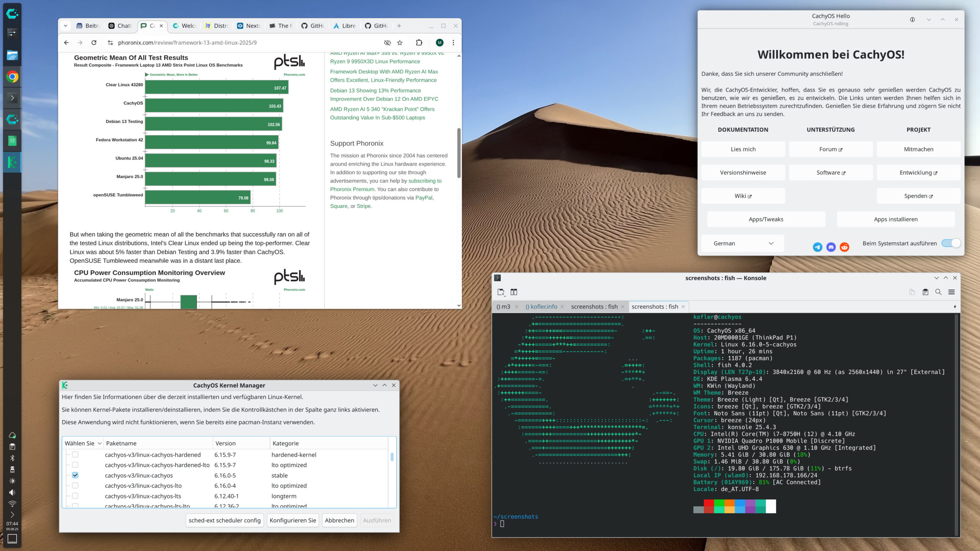Open Wi-Fi networks tray icon
980x551 pixels.
point(12,504)
